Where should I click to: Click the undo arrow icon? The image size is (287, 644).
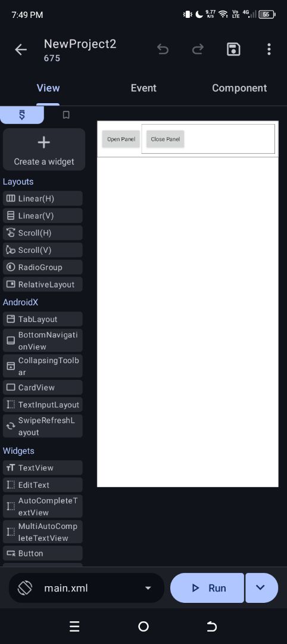coord(163,49)
